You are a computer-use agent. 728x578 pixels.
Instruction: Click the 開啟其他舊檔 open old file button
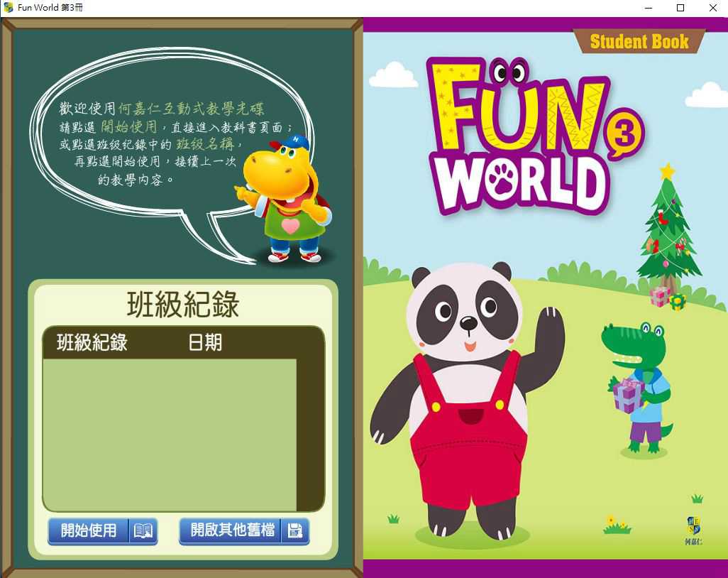[244, 530]
